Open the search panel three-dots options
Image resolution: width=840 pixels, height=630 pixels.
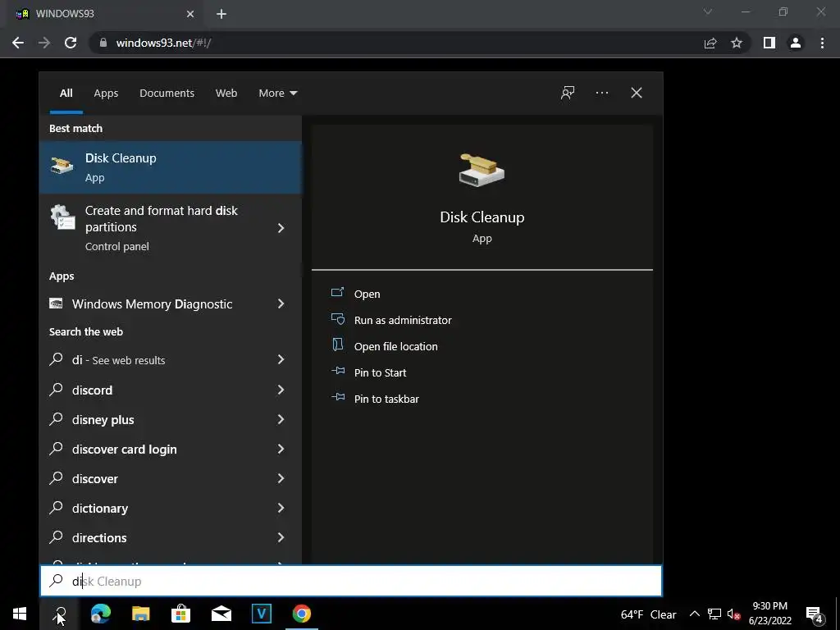click(601, 94)
